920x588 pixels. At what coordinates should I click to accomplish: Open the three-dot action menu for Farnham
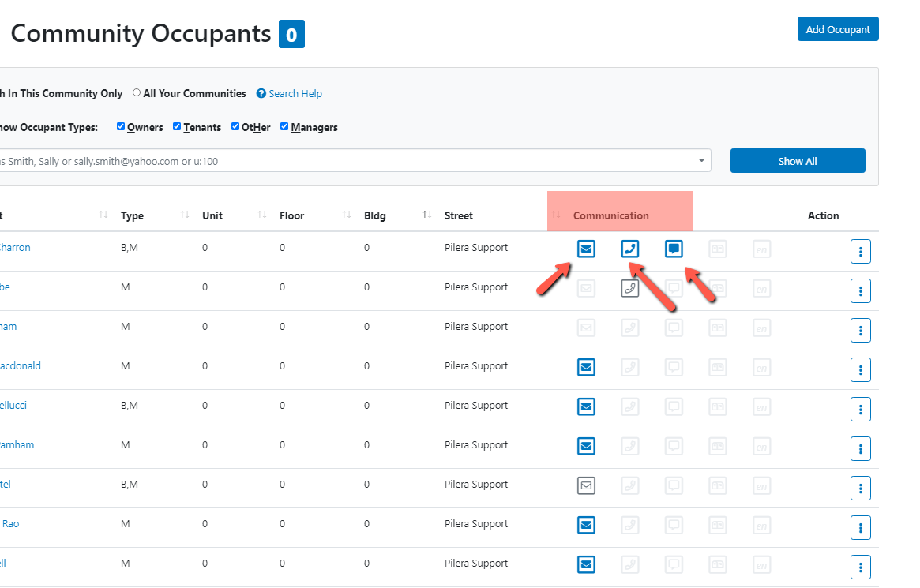click(x=860, y=448)
